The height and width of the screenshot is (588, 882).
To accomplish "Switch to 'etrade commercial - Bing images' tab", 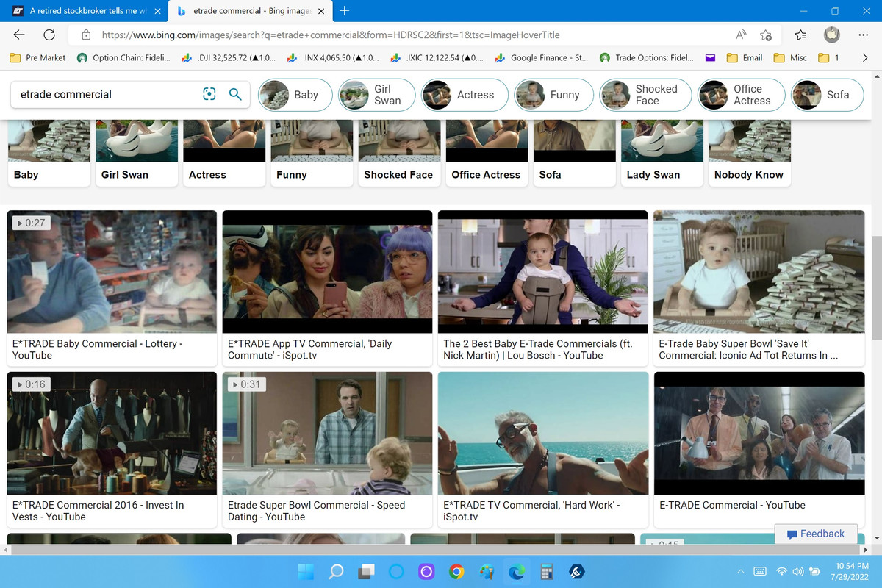I will pos(250,11).
